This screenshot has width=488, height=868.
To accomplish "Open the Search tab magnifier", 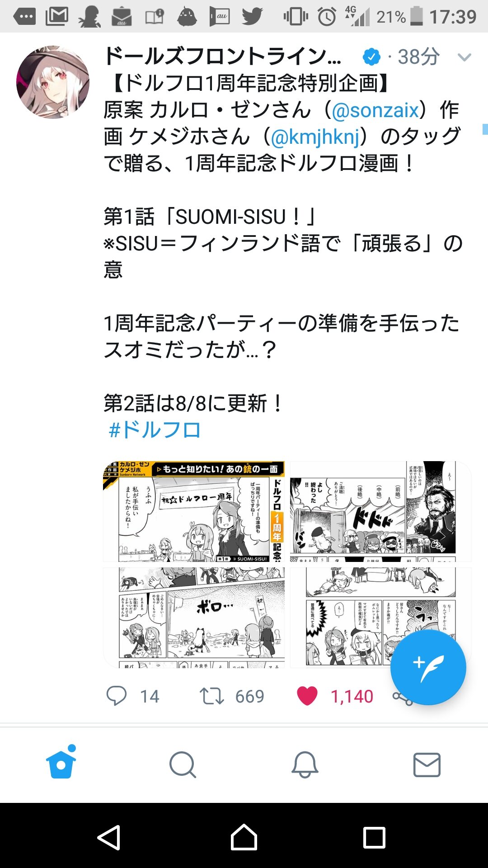I will click(x=183, y=765).
